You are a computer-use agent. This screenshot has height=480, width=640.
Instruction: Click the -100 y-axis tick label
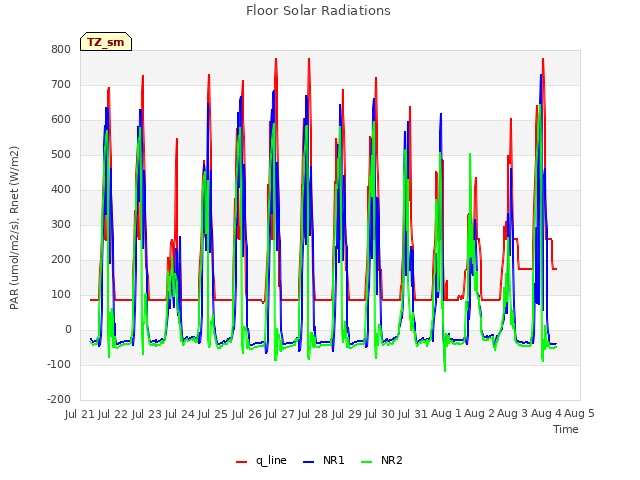click(x=59, y=364)
